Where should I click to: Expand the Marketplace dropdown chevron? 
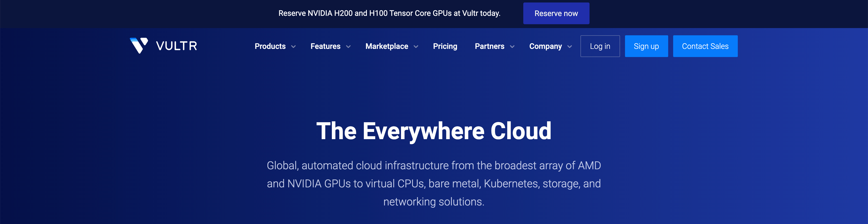pyautogui.click(x=416, y=47)
